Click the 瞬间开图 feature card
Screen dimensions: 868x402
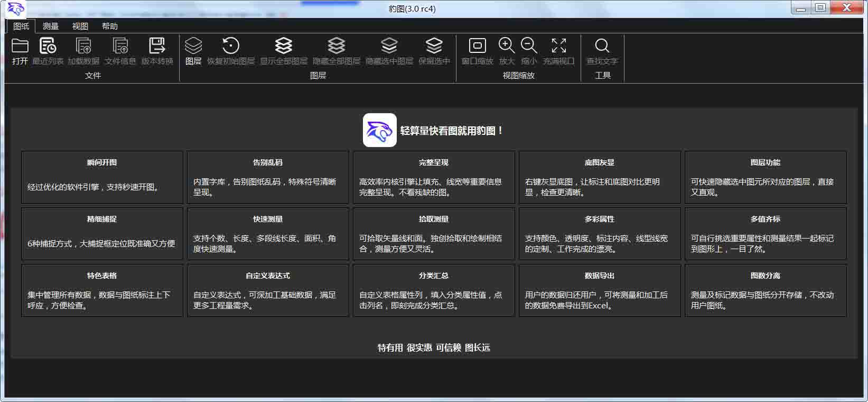tap(102, 177)
